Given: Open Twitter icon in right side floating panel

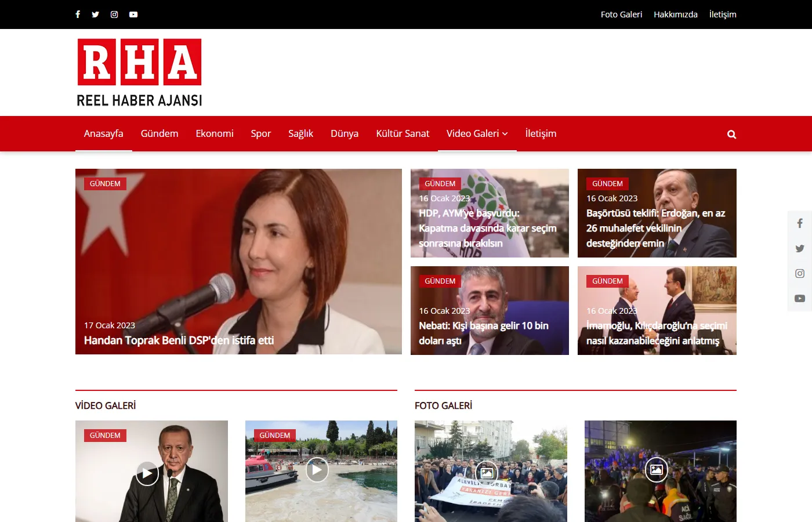Looking at the screenshot, I should [x=800, y=248].
